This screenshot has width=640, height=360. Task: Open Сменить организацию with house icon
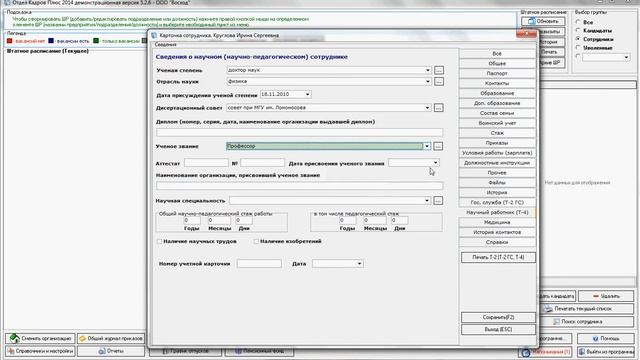[x=40, y=338]
